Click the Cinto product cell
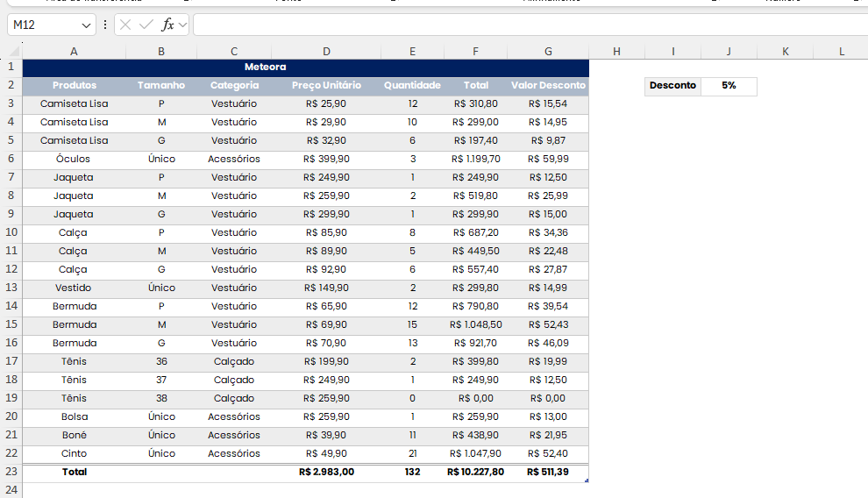868x498 pixels. click(x=75, y=453)
